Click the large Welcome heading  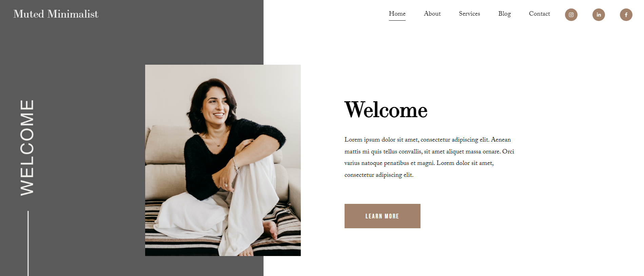[x=386, y=110]
